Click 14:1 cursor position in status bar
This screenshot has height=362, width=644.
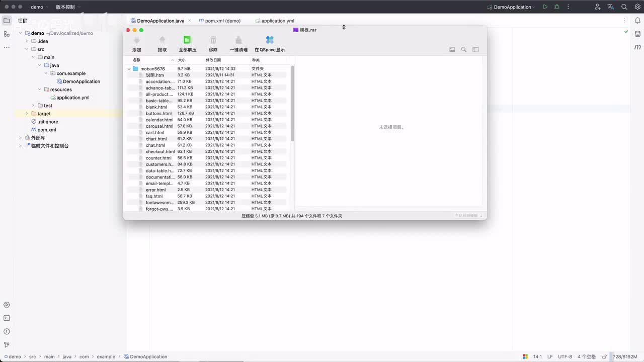click(x=537, y=356)
